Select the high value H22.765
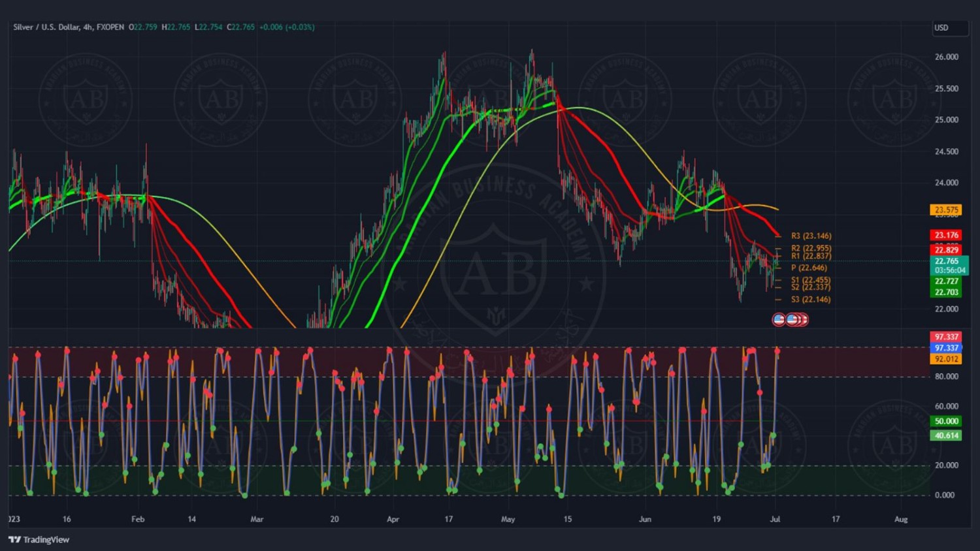 click(176, 27)
